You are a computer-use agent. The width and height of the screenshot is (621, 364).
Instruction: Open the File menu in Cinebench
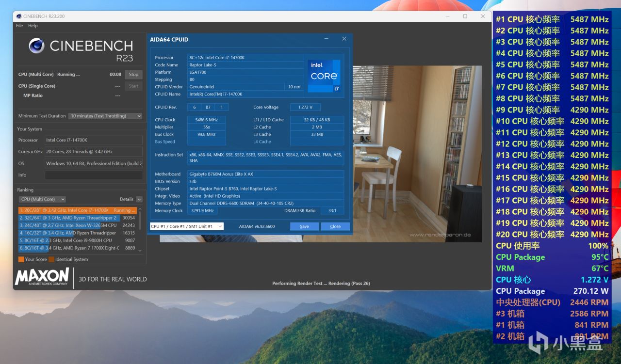[x=19, y=26]
